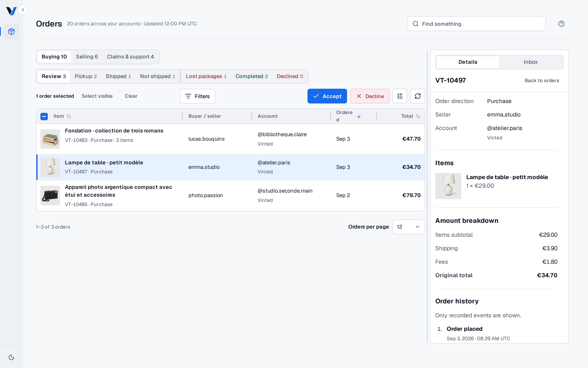The image size is (588, 368).
Task: Refresh orders with the reload icon
Action: (418, 96)
